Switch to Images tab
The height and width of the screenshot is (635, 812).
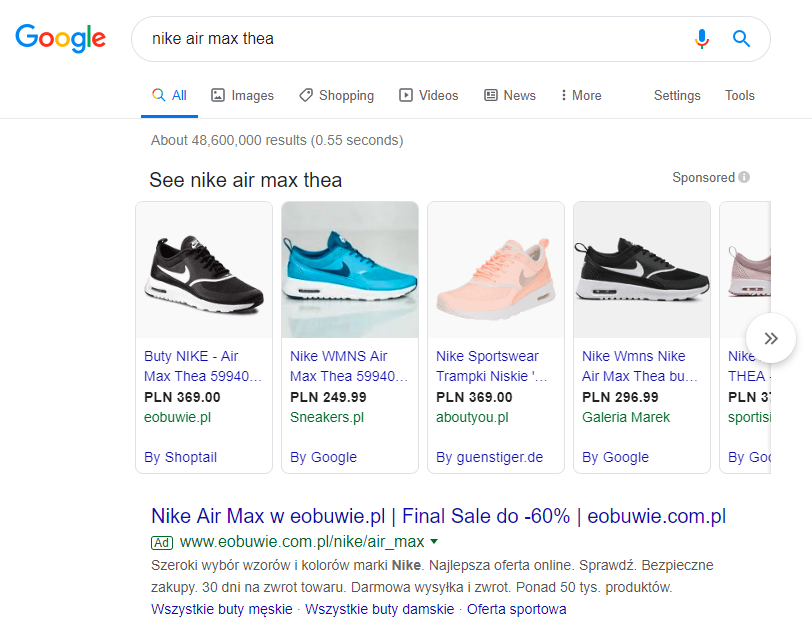242,95
